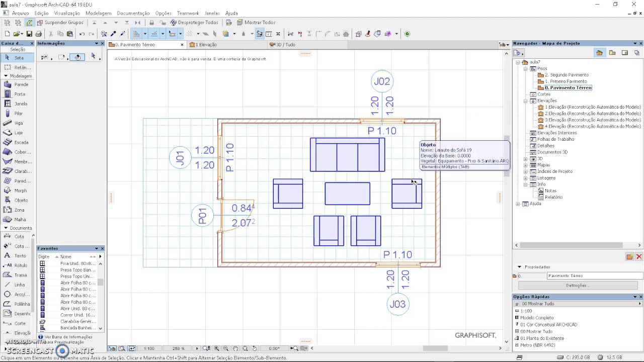This screenshot has height=362, width=644.
Task: Select the Morph tool
Action: click(18, 191)
